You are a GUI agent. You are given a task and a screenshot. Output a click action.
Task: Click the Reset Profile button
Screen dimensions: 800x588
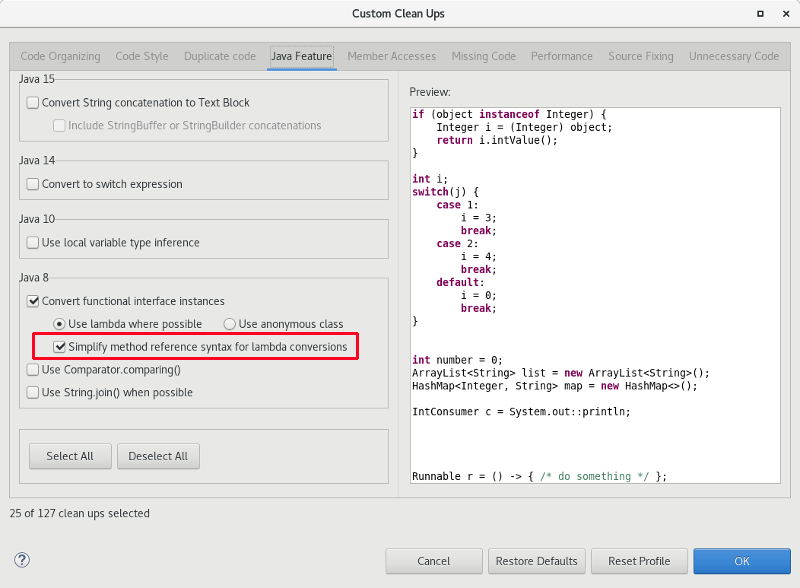pyautogui.click(x=639, y=561)
